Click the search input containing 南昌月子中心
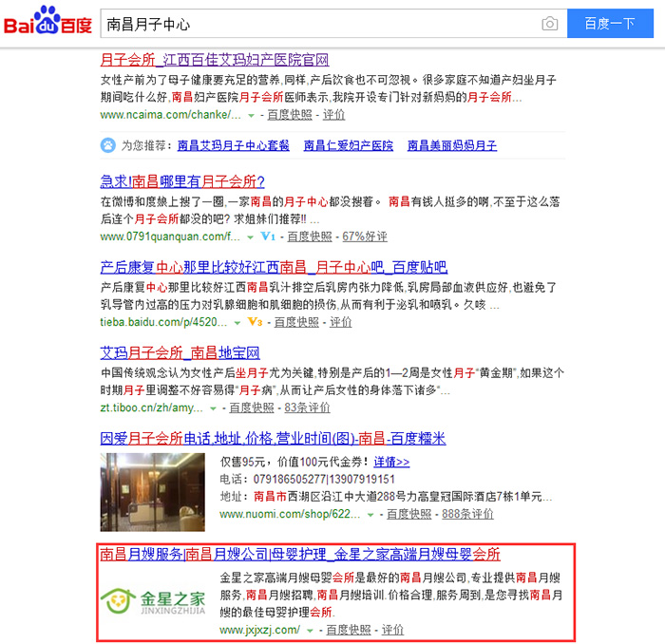This screenshot has width=665, height=644. (318, 24)
